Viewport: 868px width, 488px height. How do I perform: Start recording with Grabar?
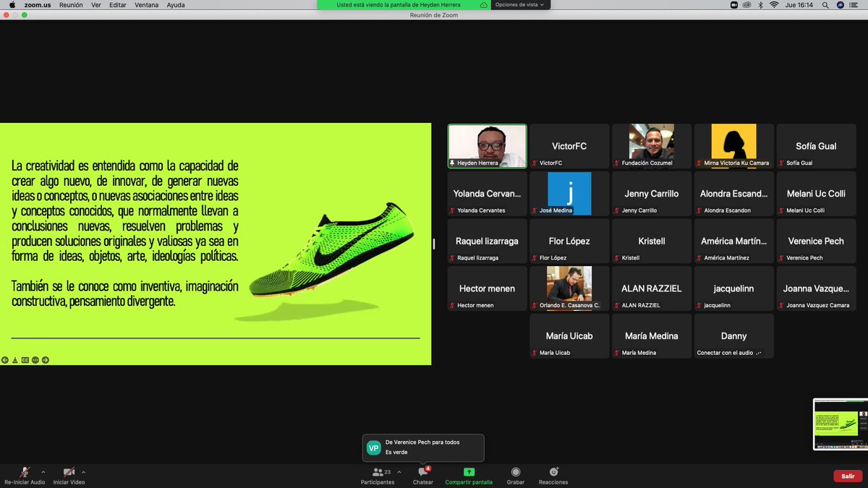516,475
